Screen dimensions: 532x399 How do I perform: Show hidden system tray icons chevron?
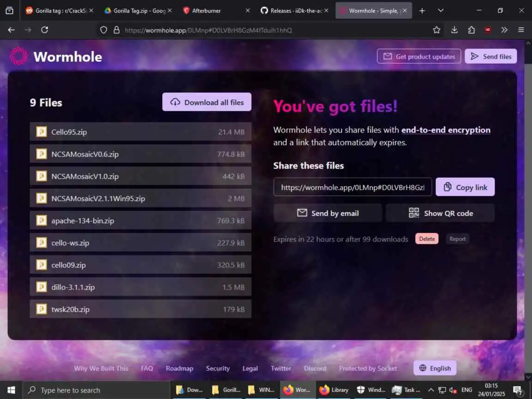(430, 390)
